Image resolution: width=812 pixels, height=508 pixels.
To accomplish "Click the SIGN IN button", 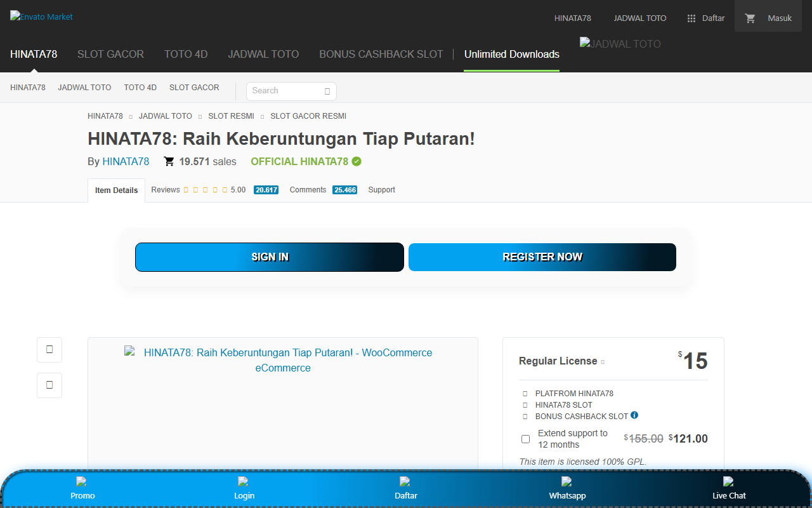I will point(270,257).
